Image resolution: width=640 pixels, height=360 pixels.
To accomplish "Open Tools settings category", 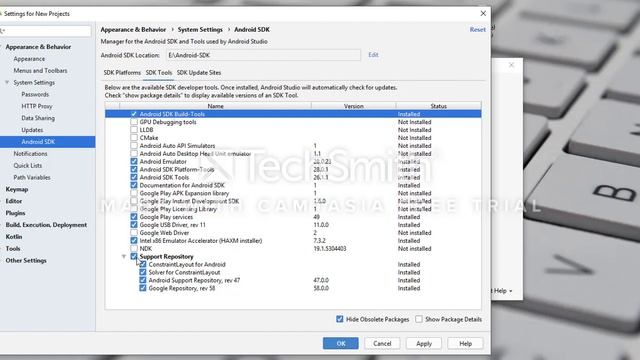I will click(13, 249).
